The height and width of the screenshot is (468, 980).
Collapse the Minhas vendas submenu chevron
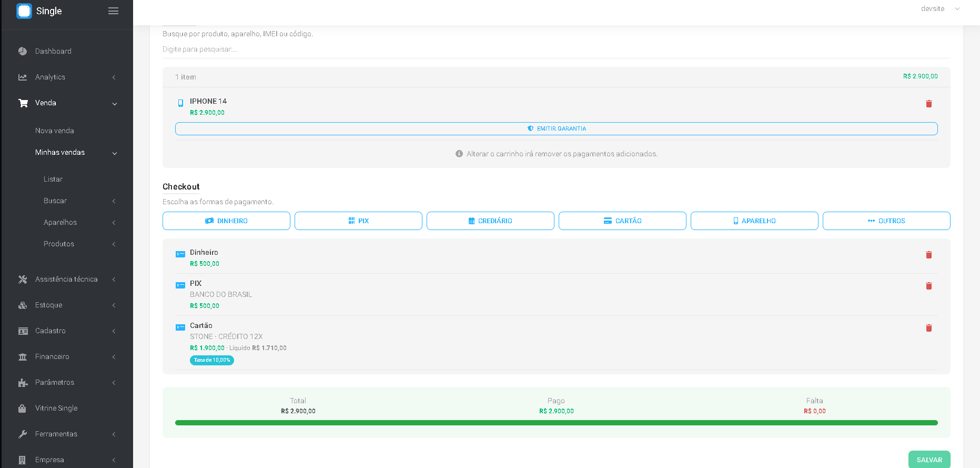(115, 153)
